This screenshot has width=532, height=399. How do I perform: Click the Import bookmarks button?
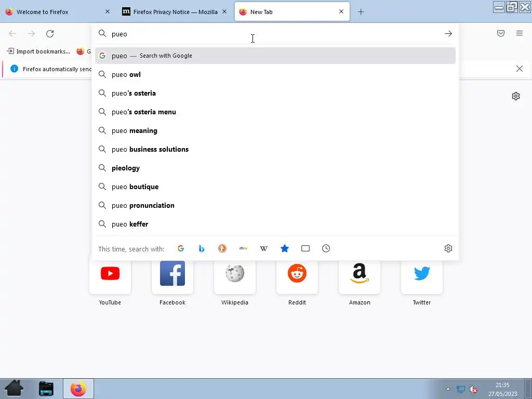coord(38,51)
